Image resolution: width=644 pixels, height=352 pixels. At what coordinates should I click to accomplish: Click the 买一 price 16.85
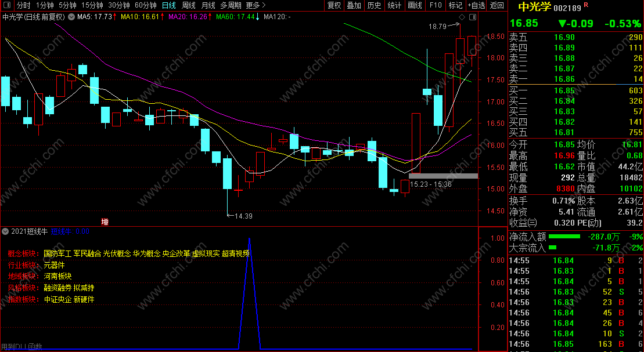564,90
